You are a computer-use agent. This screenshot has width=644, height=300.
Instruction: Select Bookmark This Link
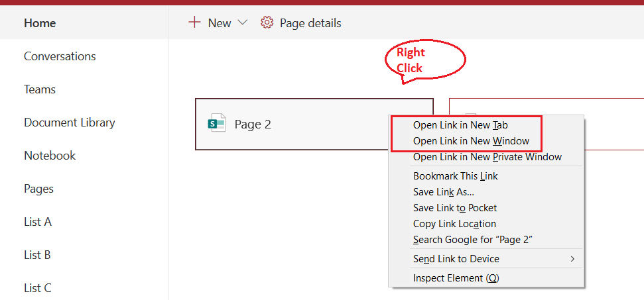pos(486,176)
